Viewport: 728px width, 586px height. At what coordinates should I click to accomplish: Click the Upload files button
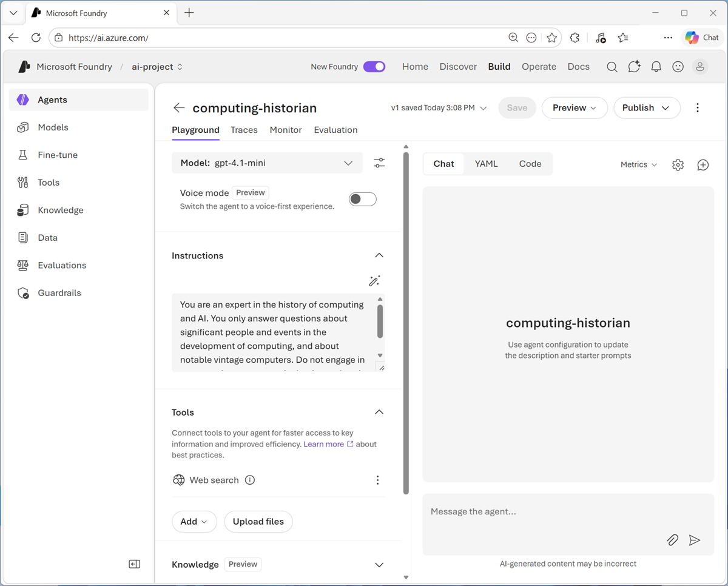click(x=258, y=522)
